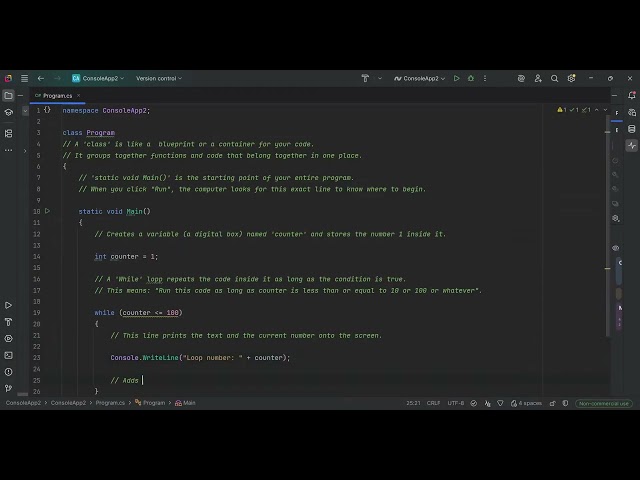
Task: Open the Code With Me add-user icon
Action: [538, 78]
